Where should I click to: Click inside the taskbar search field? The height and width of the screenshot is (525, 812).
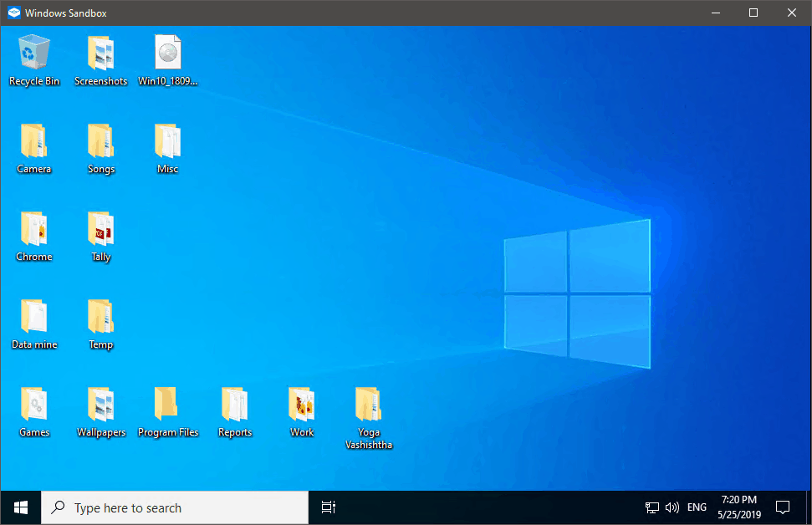point(176,507)
